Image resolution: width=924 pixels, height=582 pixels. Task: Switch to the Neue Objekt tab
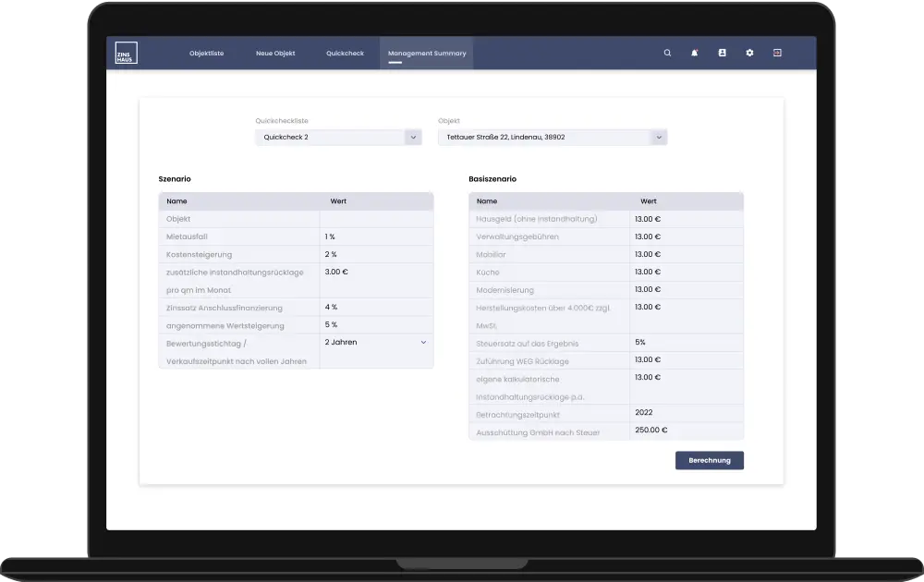pyautogui.click(x=274, y=53)
